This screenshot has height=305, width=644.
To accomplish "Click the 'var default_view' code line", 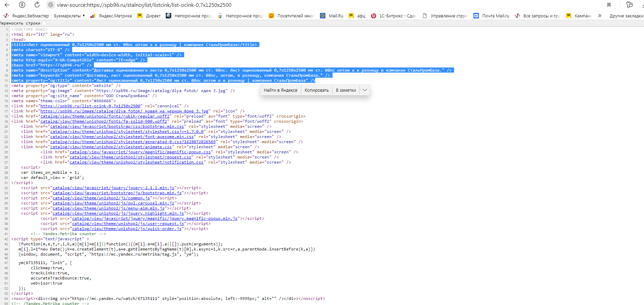I will 52,178.
